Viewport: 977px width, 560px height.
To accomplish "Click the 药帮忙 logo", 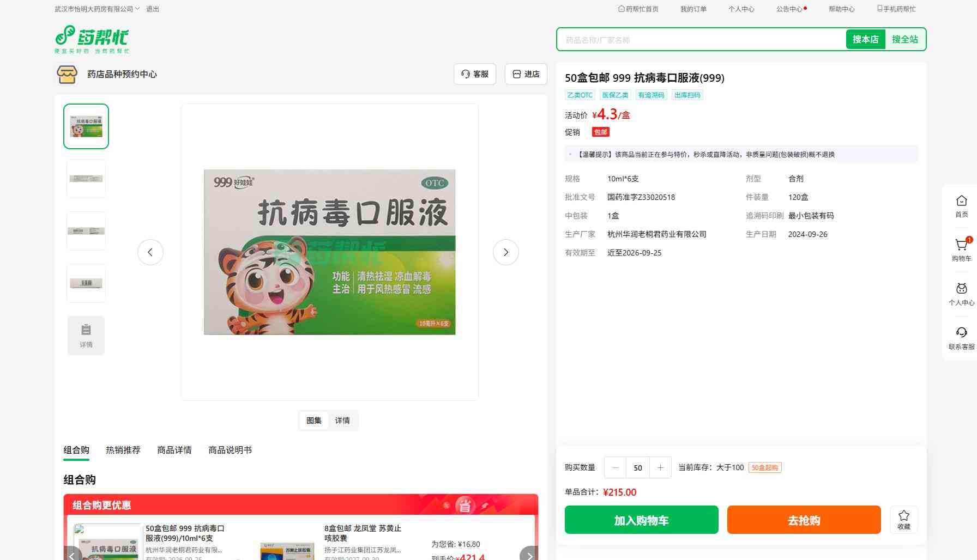I will pyautogui.click(x=92, y=39).
